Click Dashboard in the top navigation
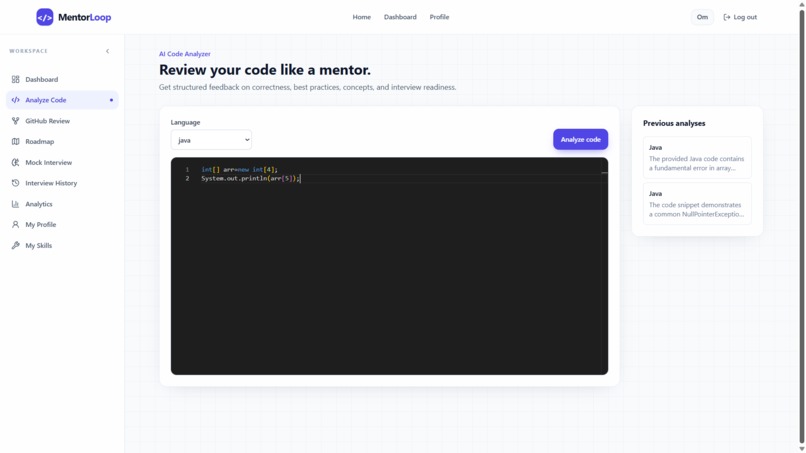This screenshot has width=806, height=453. 400,17
